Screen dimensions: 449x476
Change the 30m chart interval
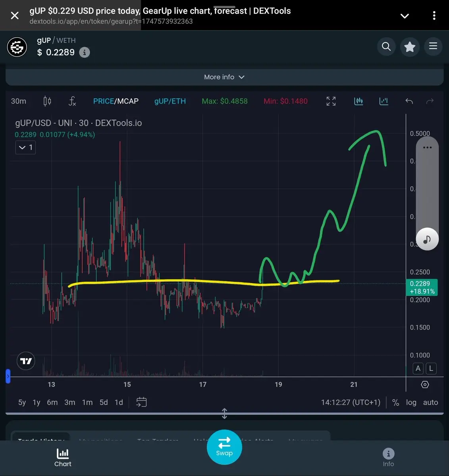tap(19, 101)
